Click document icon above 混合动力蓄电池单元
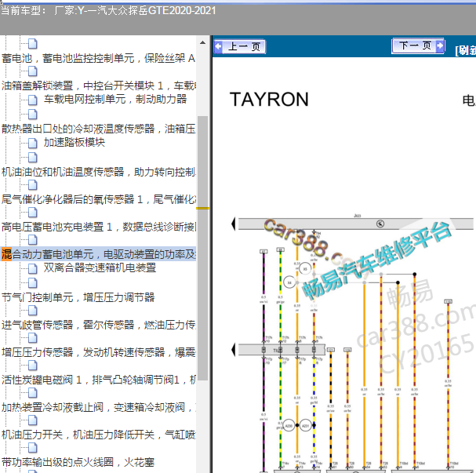Viewport: 476px width, 473px height. pos(33,240)
